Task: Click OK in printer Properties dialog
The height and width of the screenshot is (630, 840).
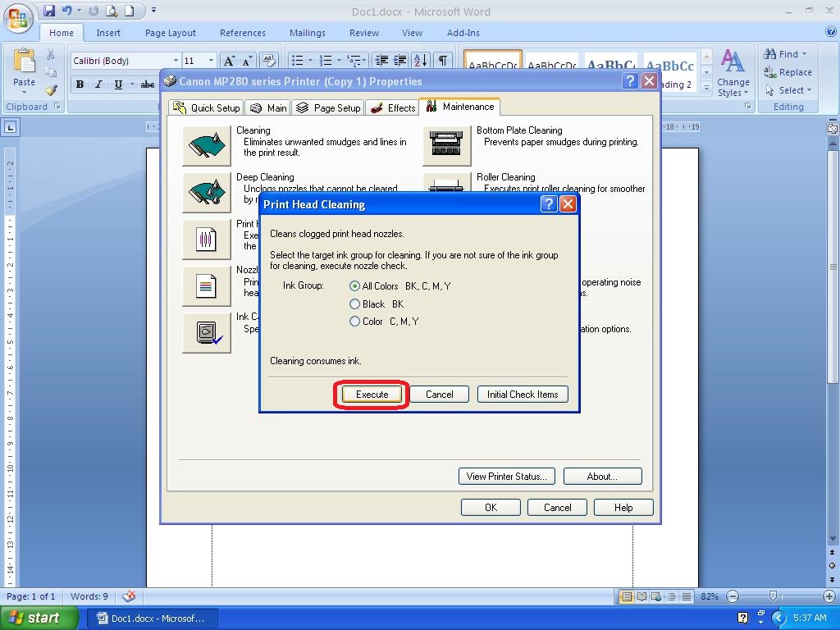Action: pyautogui.click(x=491, y=507)
